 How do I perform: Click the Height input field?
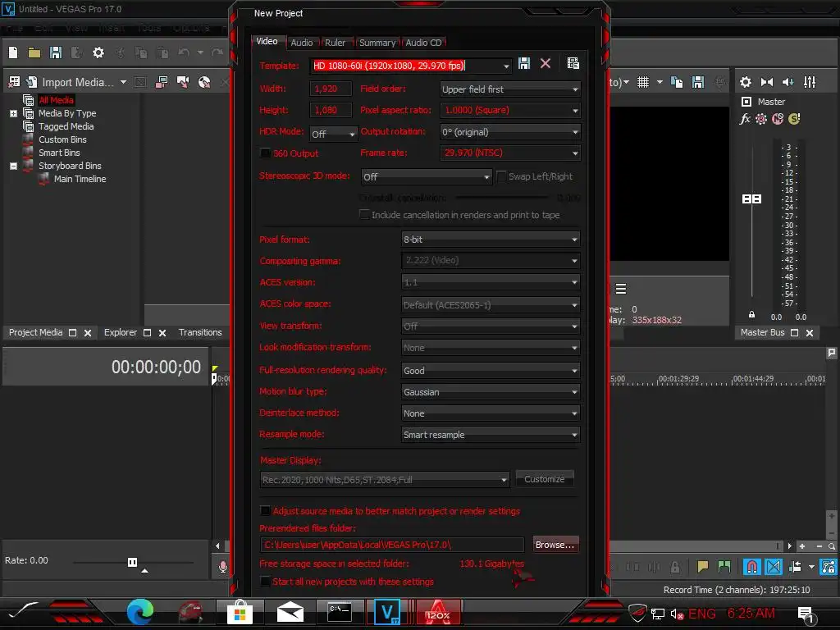pos(331,110)
